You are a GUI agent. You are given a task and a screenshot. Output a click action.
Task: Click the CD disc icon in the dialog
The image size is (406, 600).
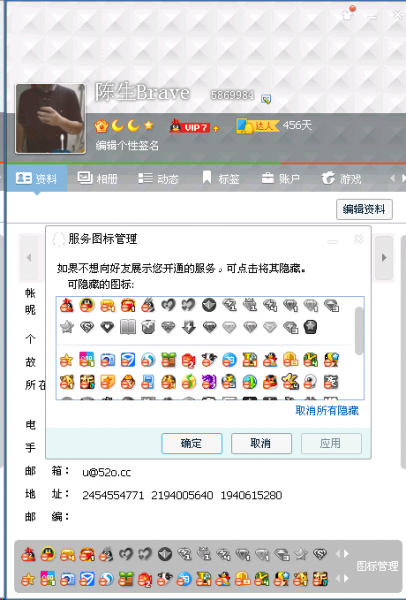click(310, 382)
